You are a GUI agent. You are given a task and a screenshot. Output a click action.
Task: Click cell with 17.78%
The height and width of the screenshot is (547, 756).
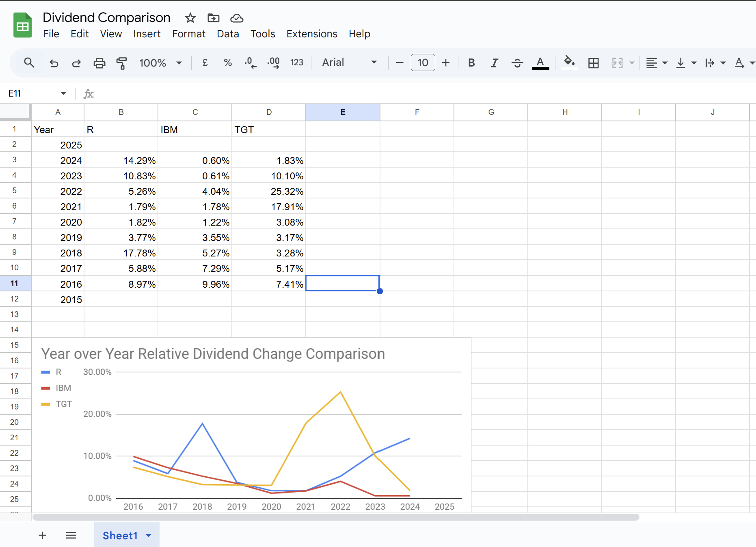coord(121,252)
